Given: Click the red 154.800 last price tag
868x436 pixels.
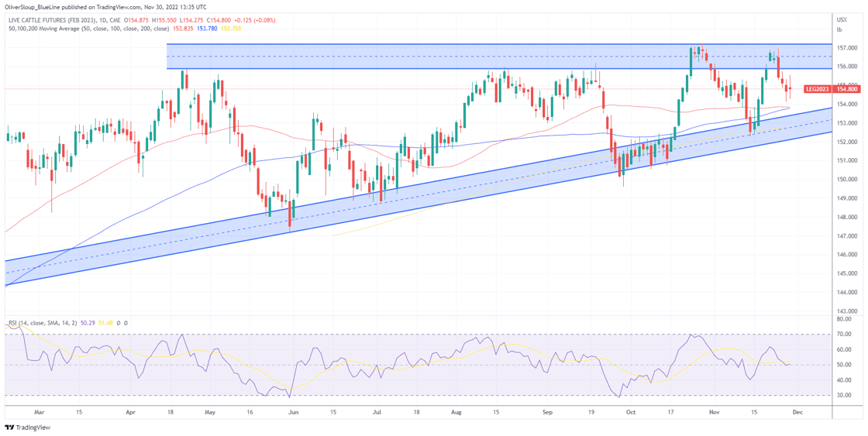Looking at the screenshot, I should [848, 88].
